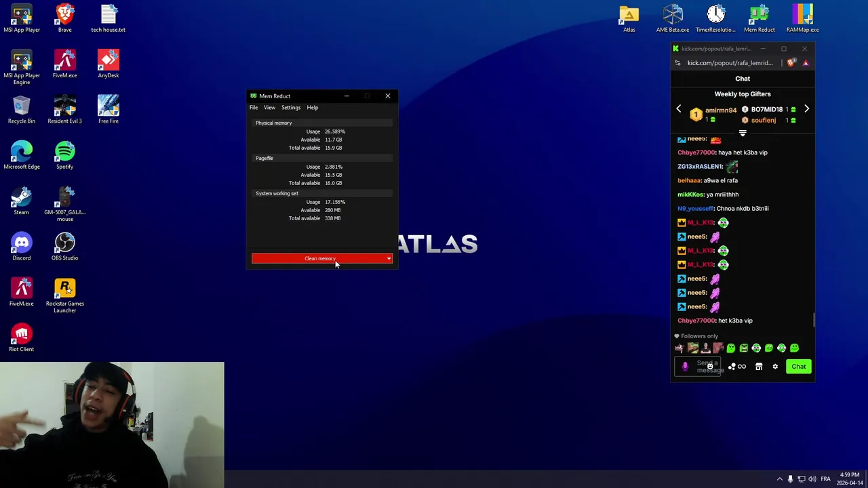868x488 pixels.
Task: Open the emote picker in message box
Action: pos(710,367)
